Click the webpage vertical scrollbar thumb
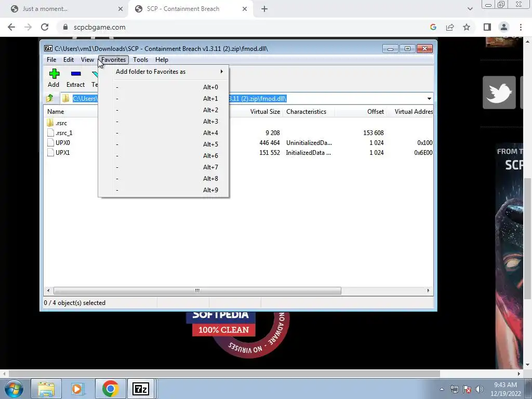 click(x=528, y=238)
